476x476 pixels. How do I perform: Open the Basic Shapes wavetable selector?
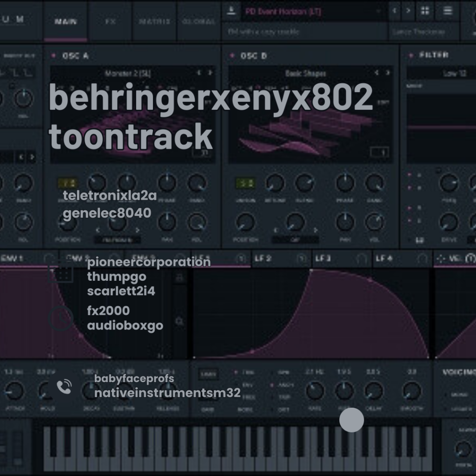coord(305,73)
